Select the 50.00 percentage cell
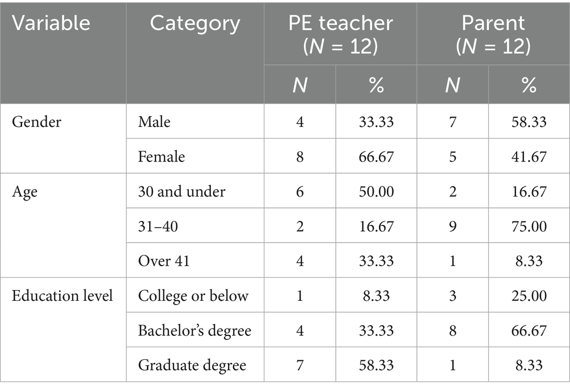 375,191
